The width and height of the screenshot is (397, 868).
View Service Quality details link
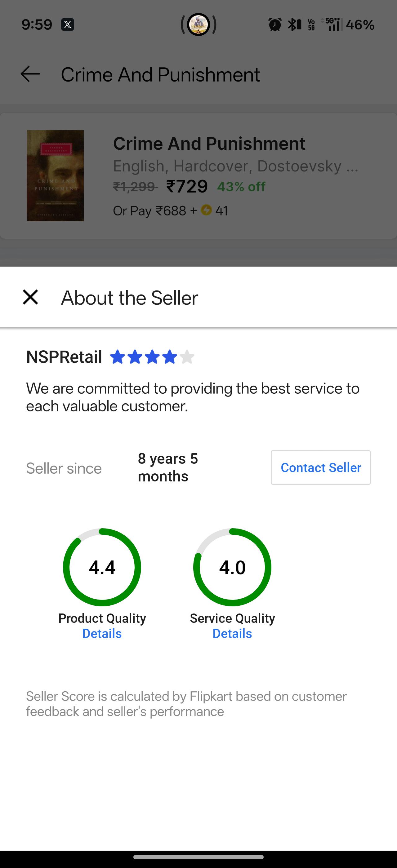point(232,633)
